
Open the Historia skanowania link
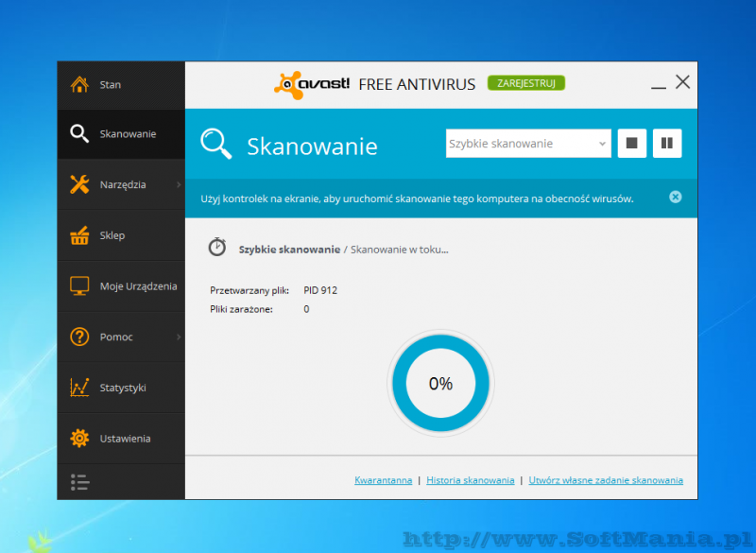pos(470,480)
